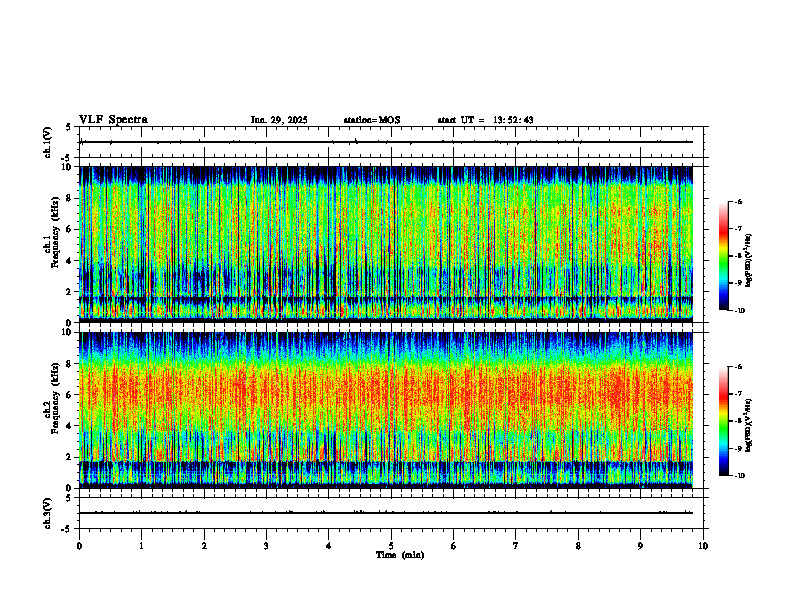Click time axis tick label "5"
This screenshot has width=792, height=612.
click(391, 546)
